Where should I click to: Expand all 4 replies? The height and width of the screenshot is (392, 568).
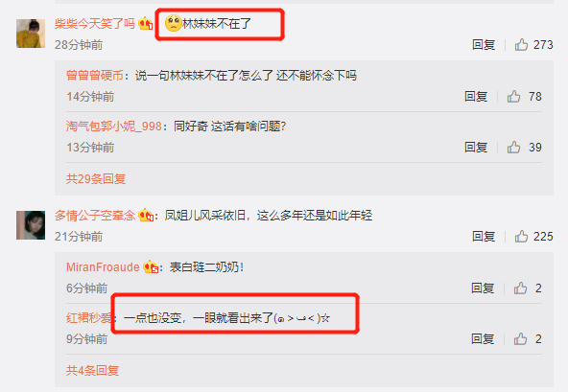pyautogui.click(x=92, y=370)
